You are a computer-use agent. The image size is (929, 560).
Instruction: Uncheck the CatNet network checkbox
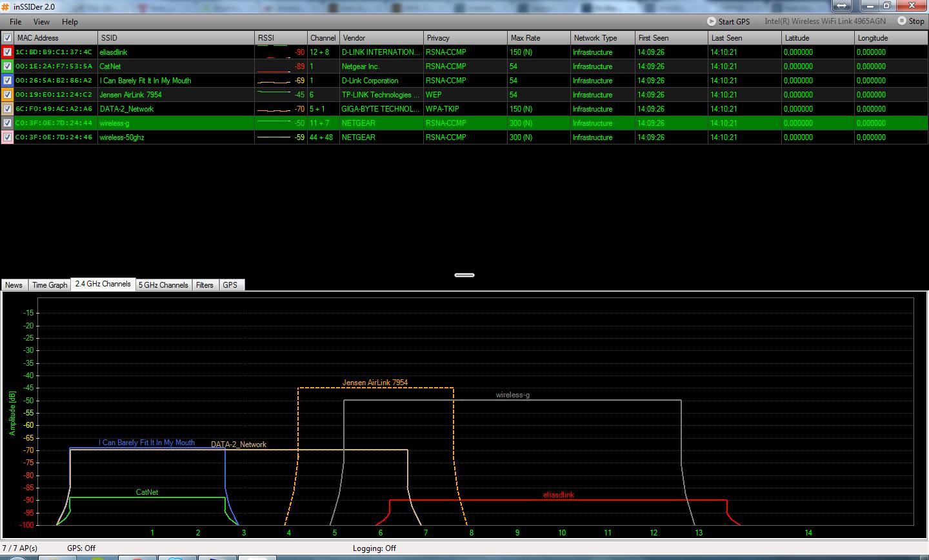coord(7,66)
